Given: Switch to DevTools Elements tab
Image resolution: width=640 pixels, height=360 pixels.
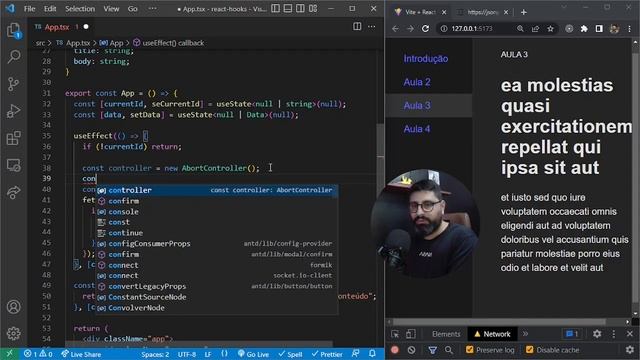Looking at the screenshot, I should (x=446, y=334).
